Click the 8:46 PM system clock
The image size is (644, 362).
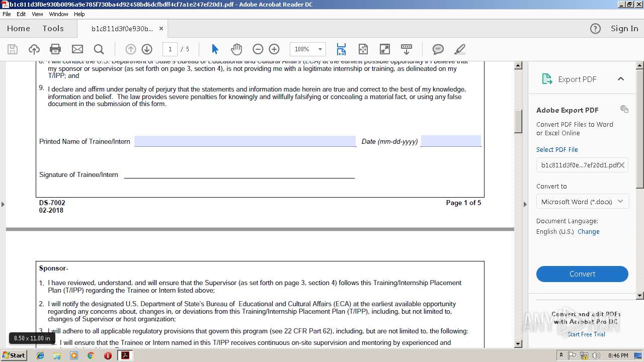point(618,355)
